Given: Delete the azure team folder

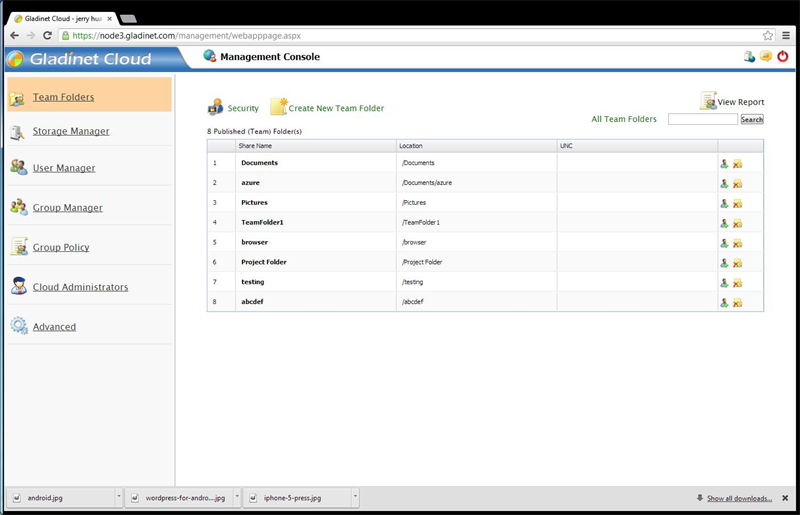Looking at the screenshot, I should coord(737,184).
